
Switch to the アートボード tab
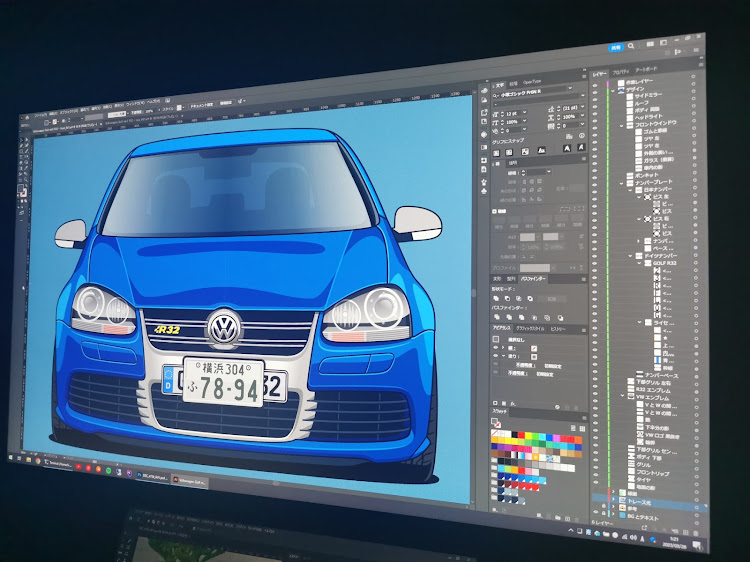tap(646, 69)
